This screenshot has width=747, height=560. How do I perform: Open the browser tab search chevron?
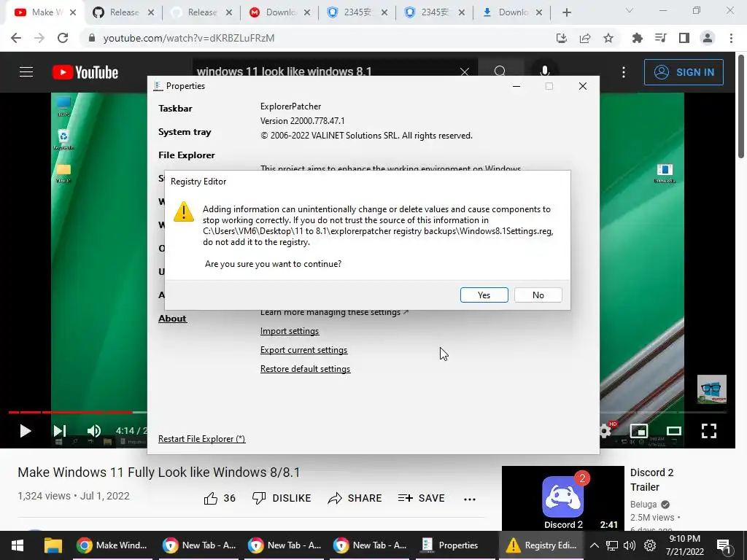point(630,11)
